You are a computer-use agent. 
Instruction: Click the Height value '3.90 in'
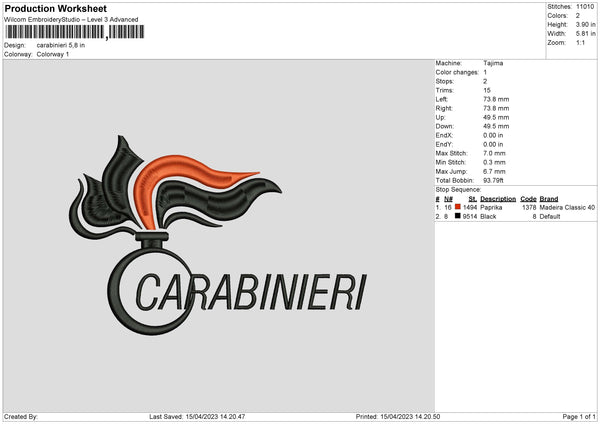pos(585,24)
